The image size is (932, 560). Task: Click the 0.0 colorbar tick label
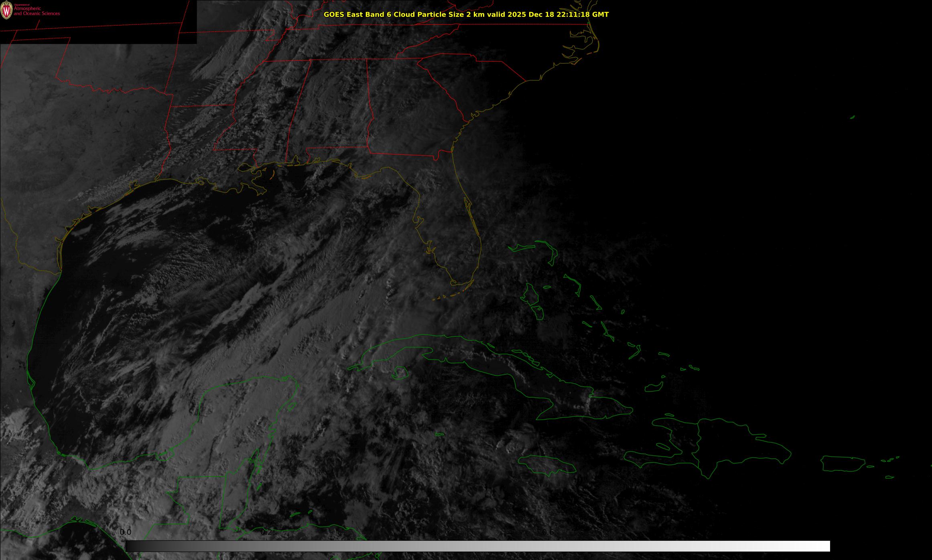coord(125,532)
